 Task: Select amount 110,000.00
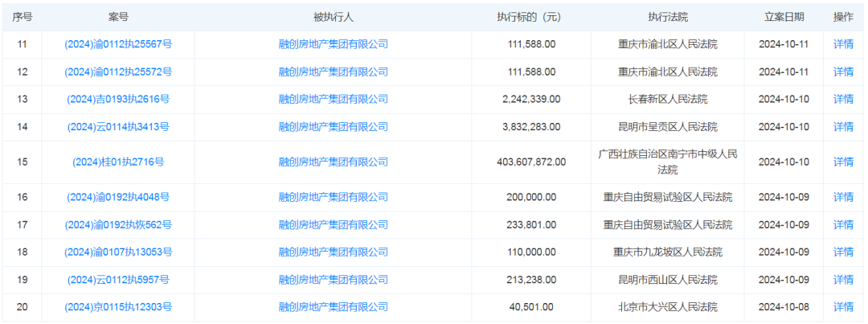coord(531,252)
